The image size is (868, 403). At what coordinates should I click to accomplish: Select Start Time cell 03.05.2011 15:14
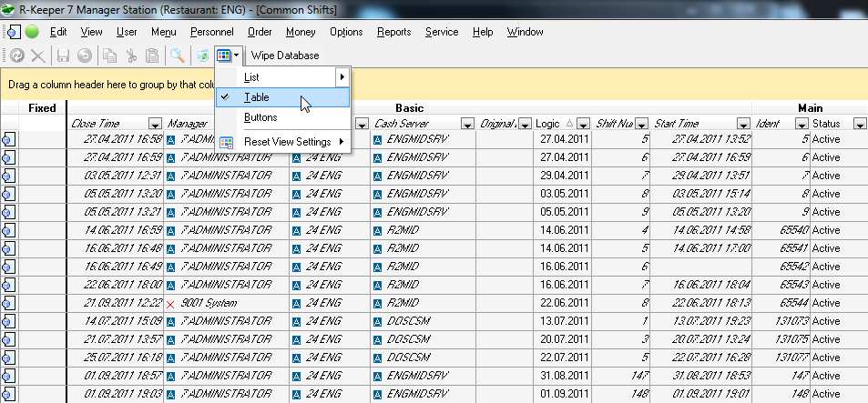[x=700, y=194]
